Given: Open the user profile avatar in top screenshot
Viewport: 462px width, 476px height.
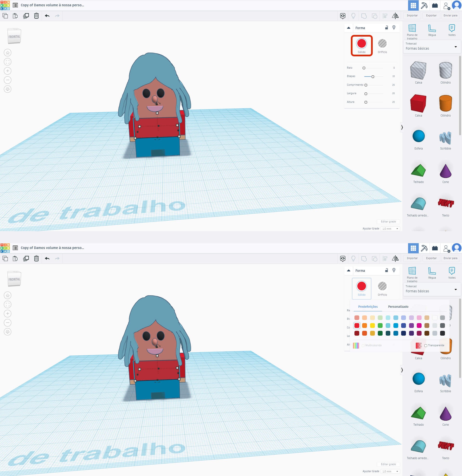Looking at the screenshot, I should point(457,5).
